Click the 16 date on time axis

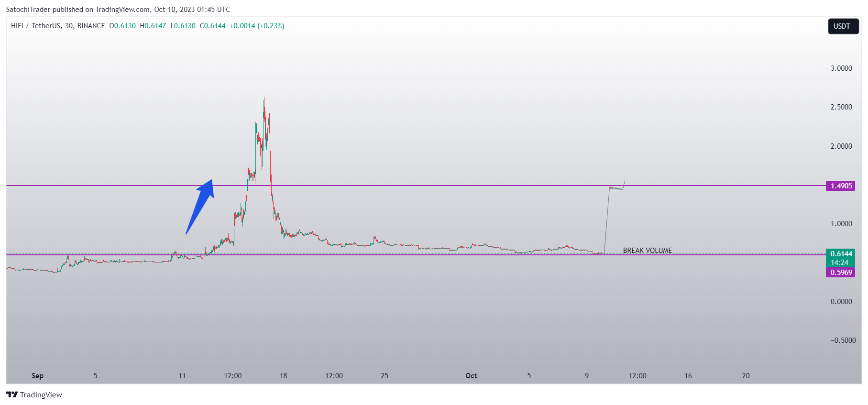[x=688, y=376]
